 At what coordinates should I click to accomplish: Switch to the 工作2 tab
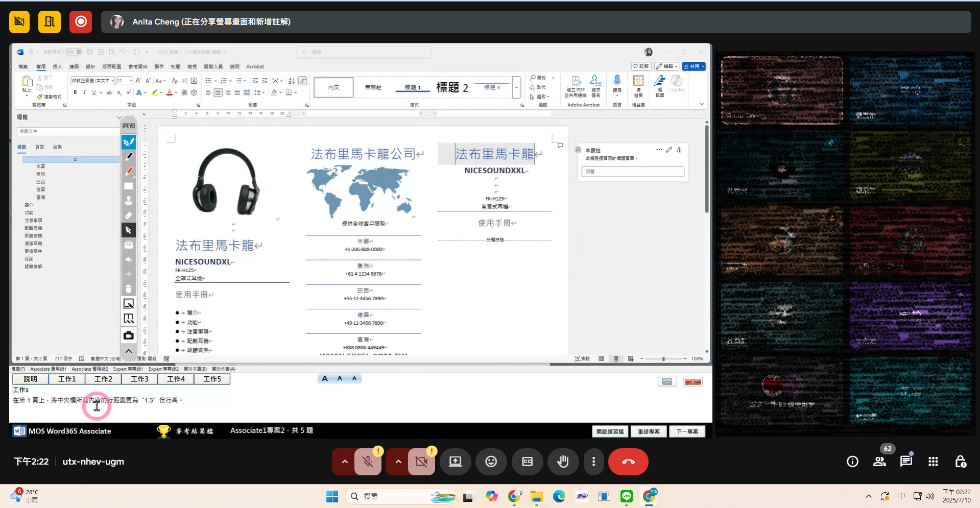[x=103, y=379]
